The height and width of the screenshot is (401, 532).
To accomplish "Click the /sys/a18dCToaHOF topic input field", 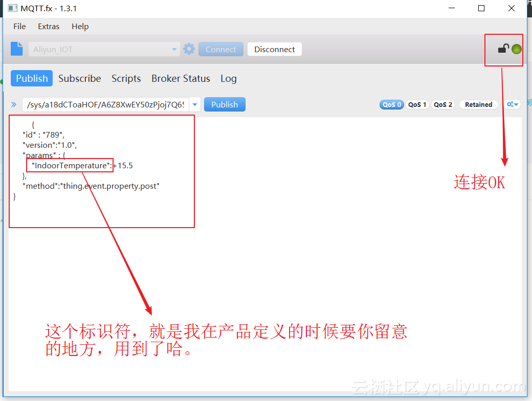I will tap(106, 104).
